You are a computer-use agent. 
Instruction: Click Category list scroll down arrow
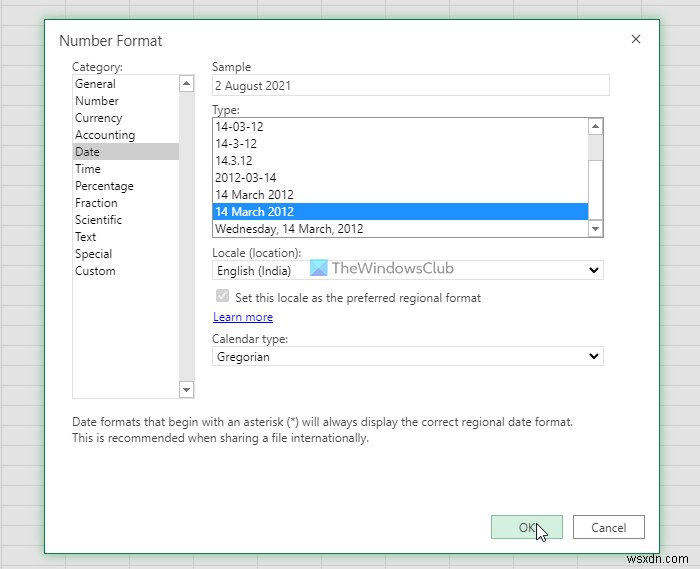pyautogui.click(x=187, y=390)
